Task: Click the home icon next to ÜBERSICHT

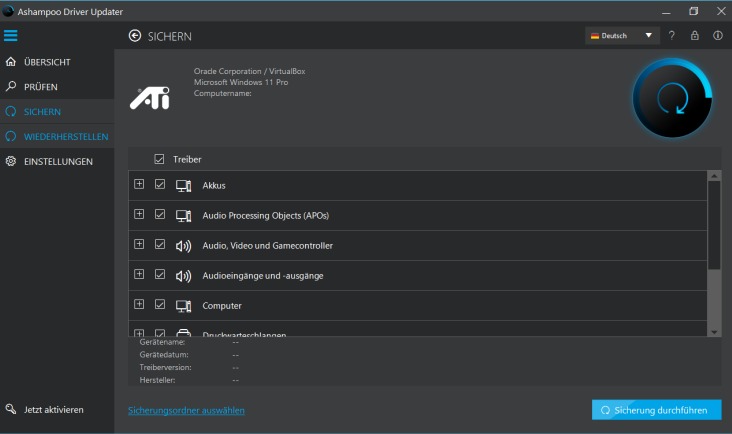Action: click(11, 62)
